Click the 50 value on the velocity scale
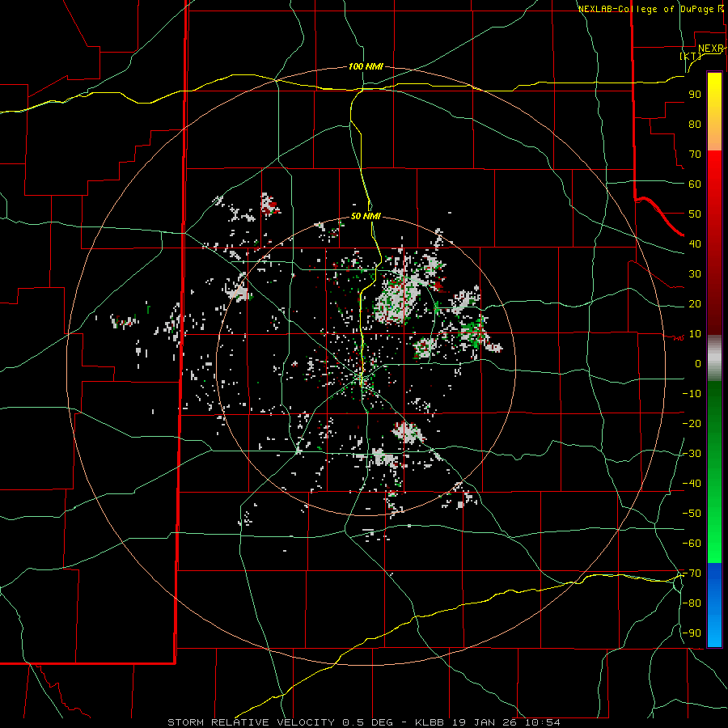The height and width of the screenshot is (728, 728). click(695, 214)
